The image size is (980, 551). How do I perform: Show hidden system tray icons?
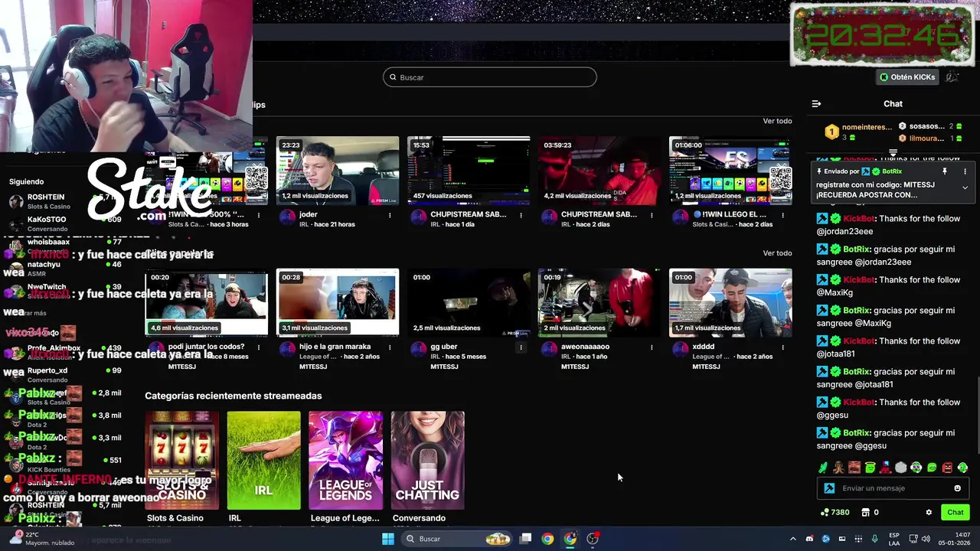click(792, 539)
